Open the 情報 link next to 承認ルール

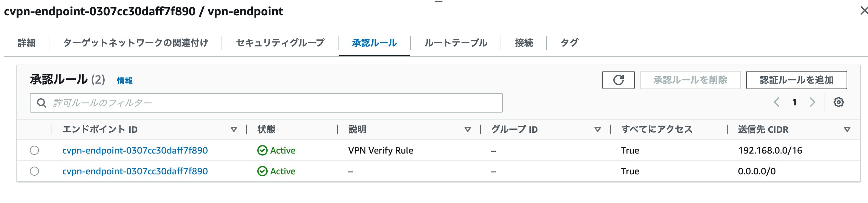pos(124,81)
